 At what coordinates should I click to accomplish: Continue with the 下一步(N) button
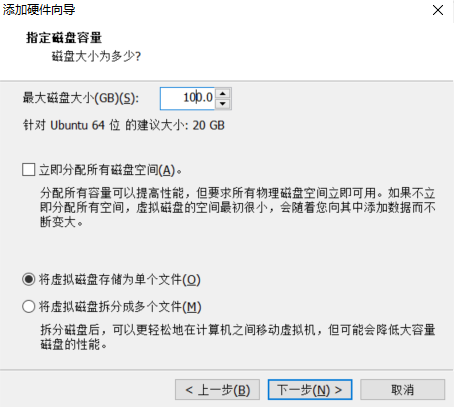point(310,389)
